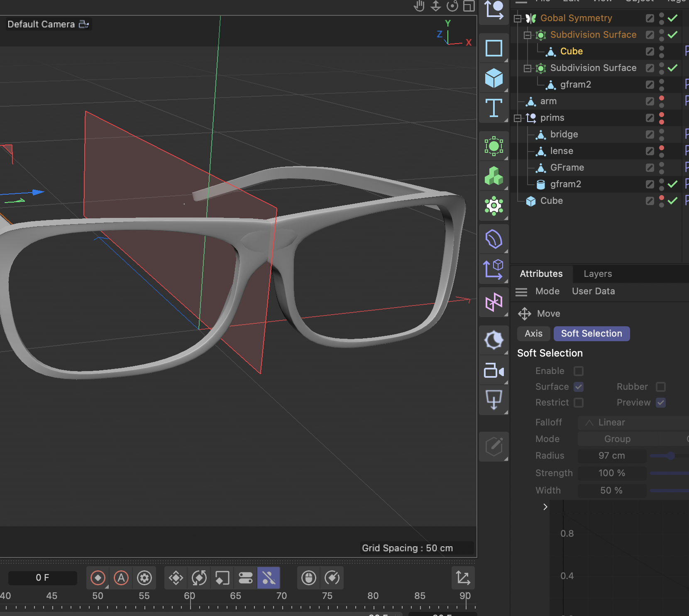Collapse the prims hierarchy
This screenshot has height=616, width=689.
tap(517, 118)
